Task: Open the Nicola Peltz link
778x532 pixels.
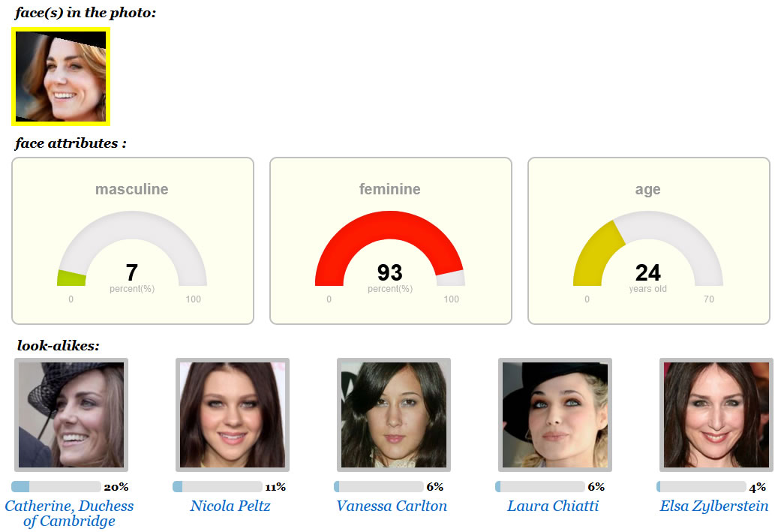Action: [230, 506]
